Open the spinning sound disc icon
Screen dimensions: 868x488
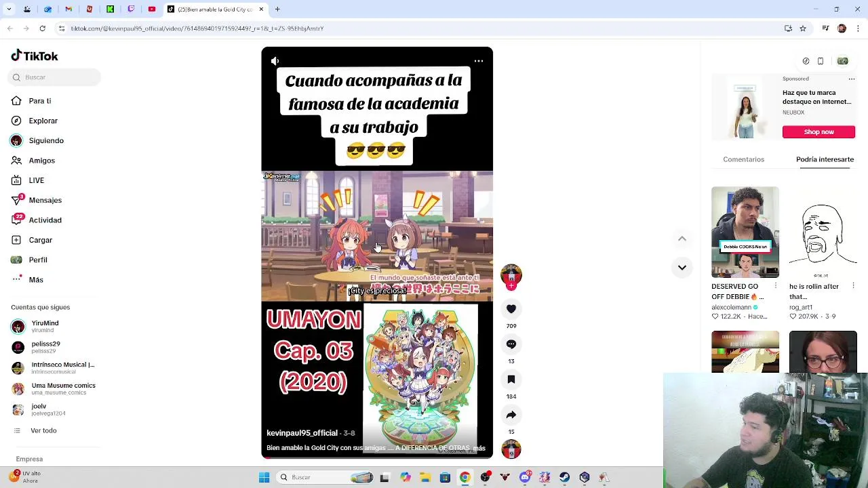pos(511,449)
